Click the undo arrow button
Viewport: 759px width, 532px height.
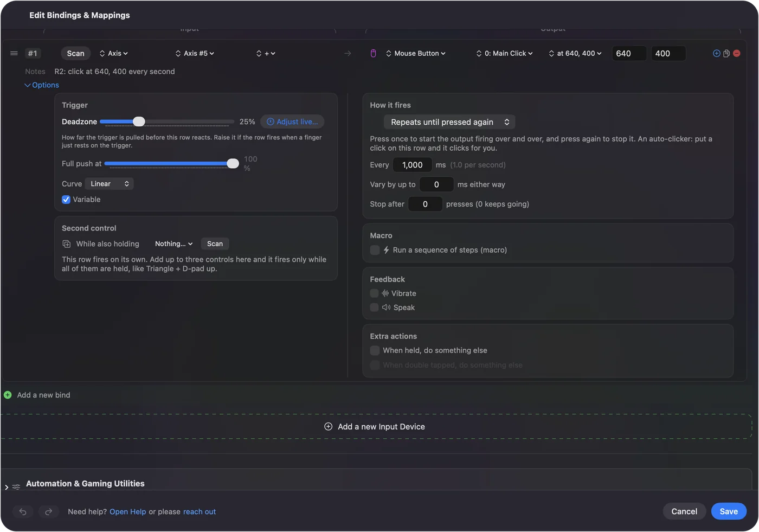[x=23, y=511]
